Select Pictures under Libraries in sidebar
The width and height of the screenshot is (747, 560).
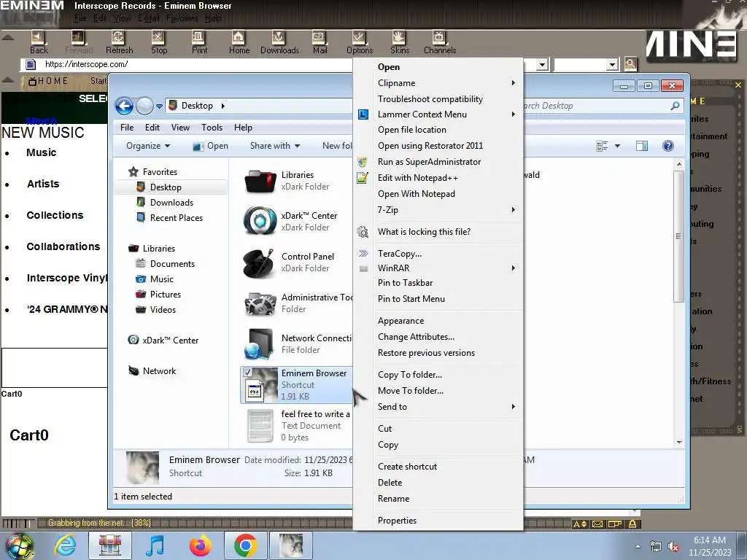(166, 295)
